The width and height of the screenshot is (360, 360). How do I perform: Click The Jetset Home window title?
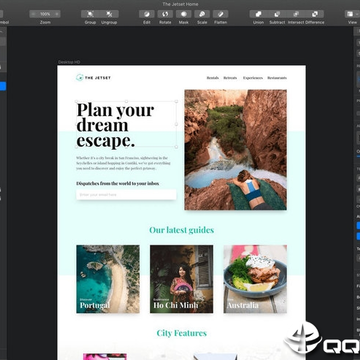coord(180,4)
